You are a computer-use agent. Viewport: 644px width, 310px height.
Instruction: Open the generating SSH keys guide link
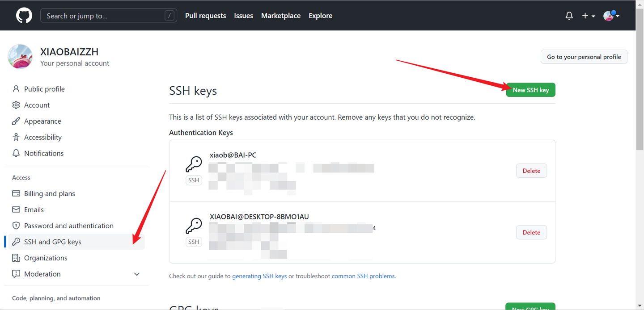click(x=259, y=276)
